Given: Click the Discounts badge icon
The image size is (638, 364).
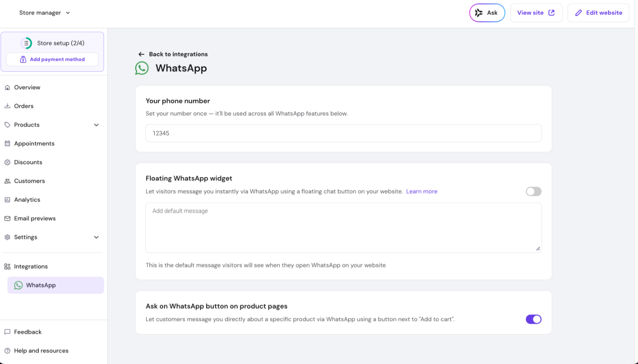Looking at the screenshot, I should 7,163.
